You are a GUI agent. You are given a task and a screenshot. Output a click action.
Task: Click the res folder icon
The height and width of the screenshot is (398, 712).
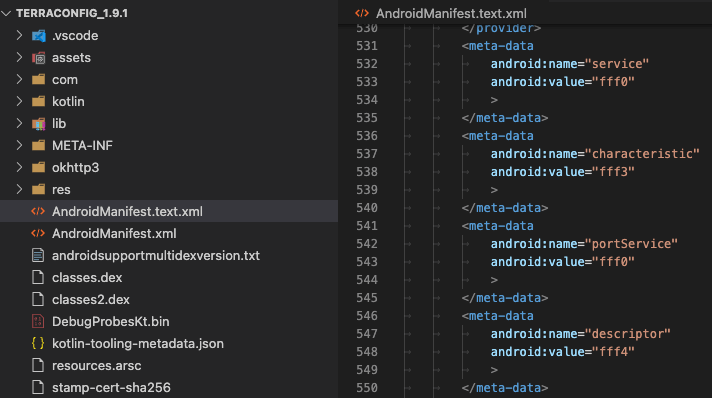click(39, 189)
